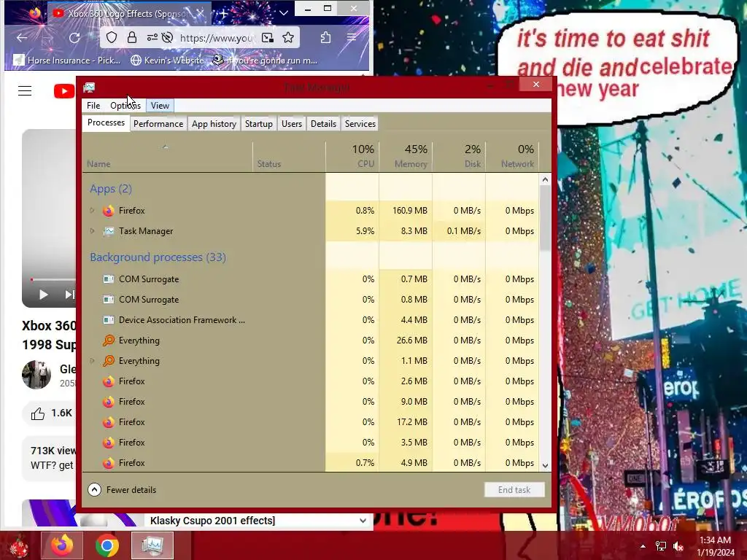This screenshot has height=560, width=747.
Task: Sort processes by the Status column
Action: point(289,156)
